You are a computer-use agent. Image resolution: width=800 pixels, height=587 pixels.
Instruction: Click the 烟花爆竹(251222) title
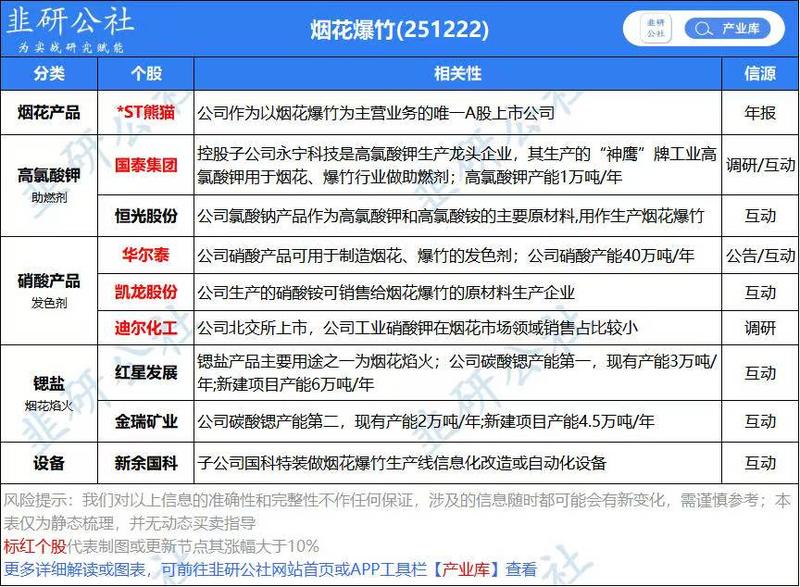pyautogui.click(x=400, y=29)
